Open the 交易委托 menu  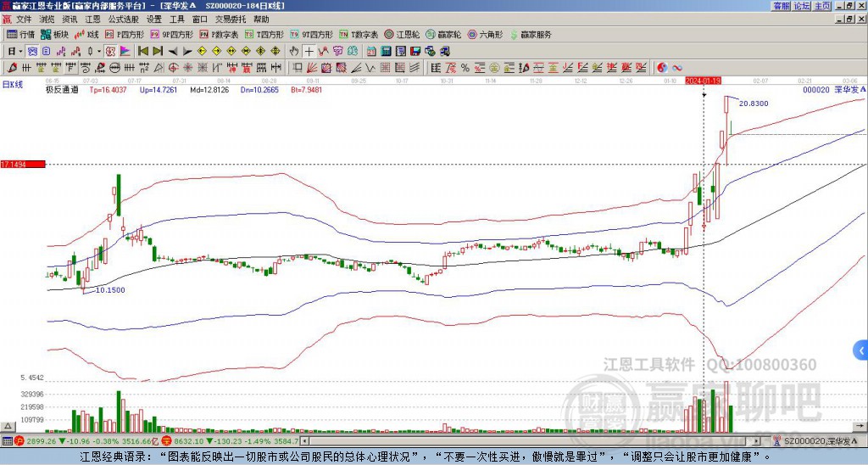231,20
